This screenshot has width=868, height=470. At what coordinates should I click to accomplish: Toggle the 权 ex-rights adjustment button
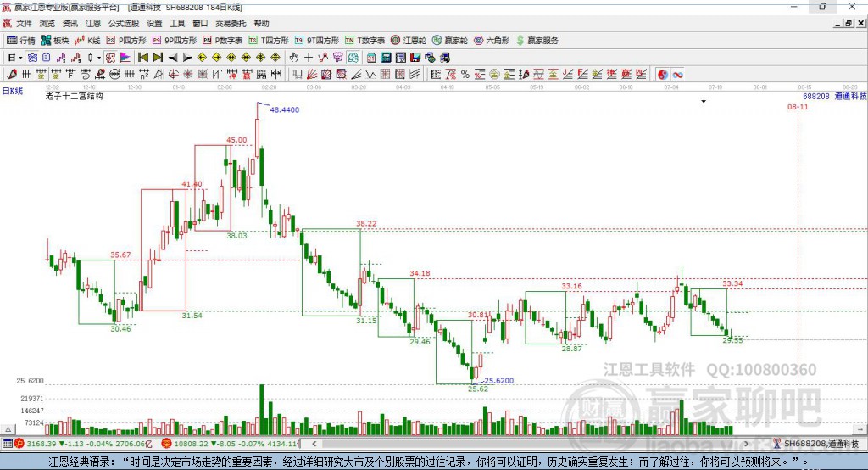coord(110,58)
